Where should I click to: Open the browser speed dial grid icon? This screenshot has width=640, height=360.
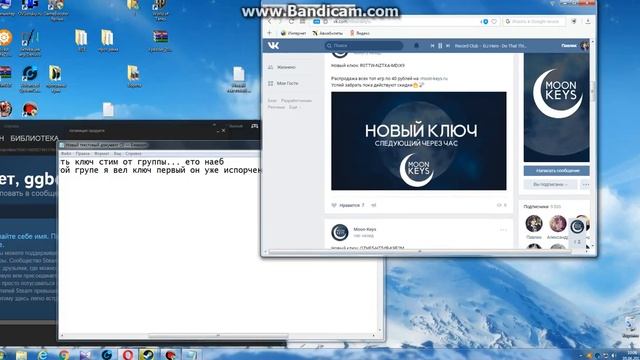(302, 21)
